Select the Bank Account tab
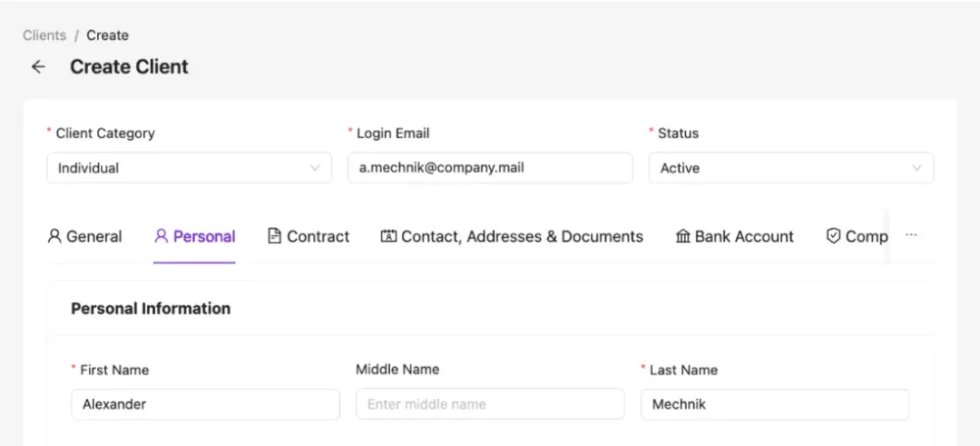The image size is (980, 446). coord(744,236)
